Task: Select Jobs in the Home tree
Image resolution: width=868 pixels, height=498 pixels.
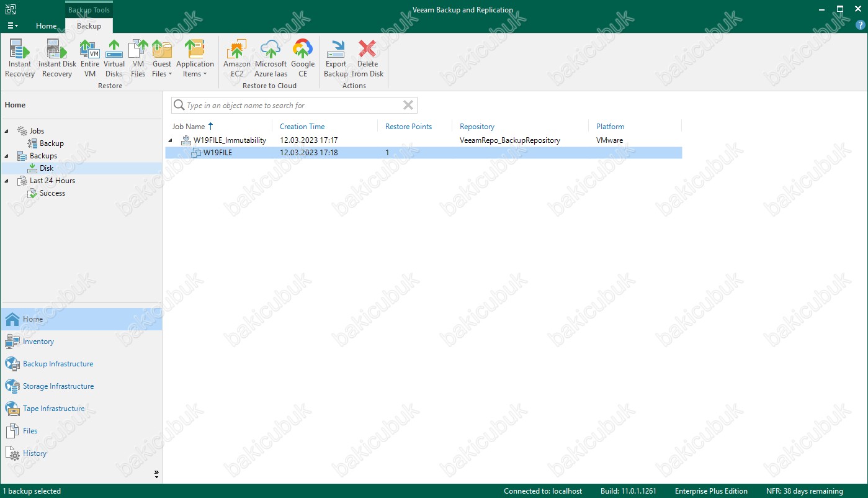Action: [37, 131]
